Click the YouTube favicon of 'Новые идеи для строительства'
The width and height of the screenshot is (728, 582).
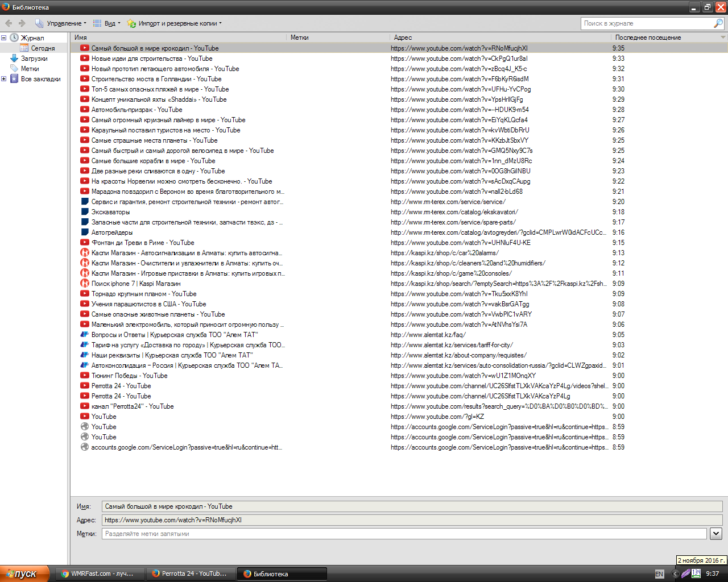coord(85,59)
